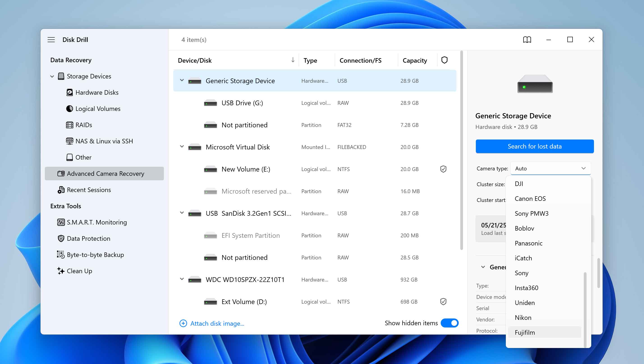Click the plus icon for Attach disk image
This screenshot has height=364, width=644.
click(x=183, y=323)
